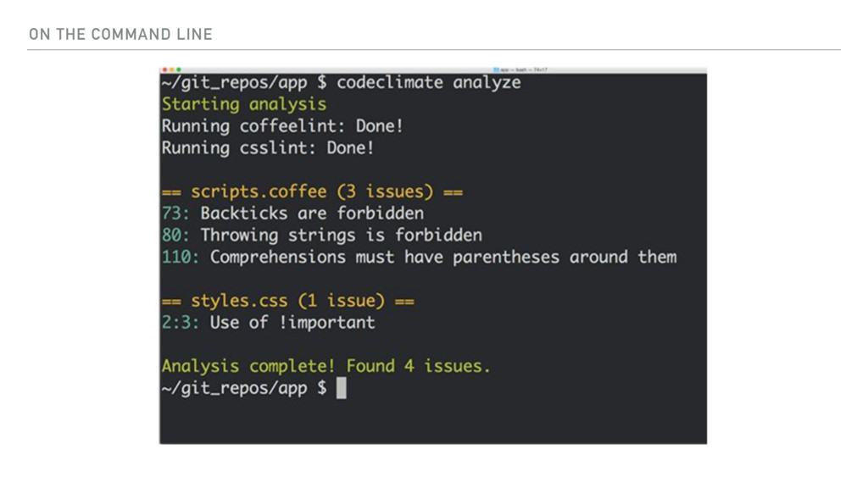This screenshot has height=488, width=868.
Task: Click the red close button of terminal
Action: [x=165, y=69]
